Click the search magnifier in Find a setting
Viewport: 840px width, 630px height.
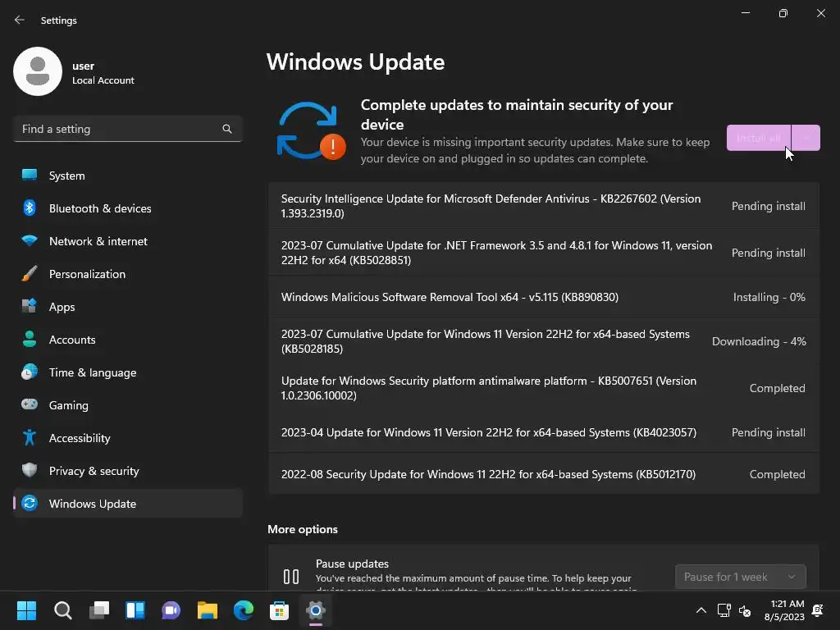[227, 129]
